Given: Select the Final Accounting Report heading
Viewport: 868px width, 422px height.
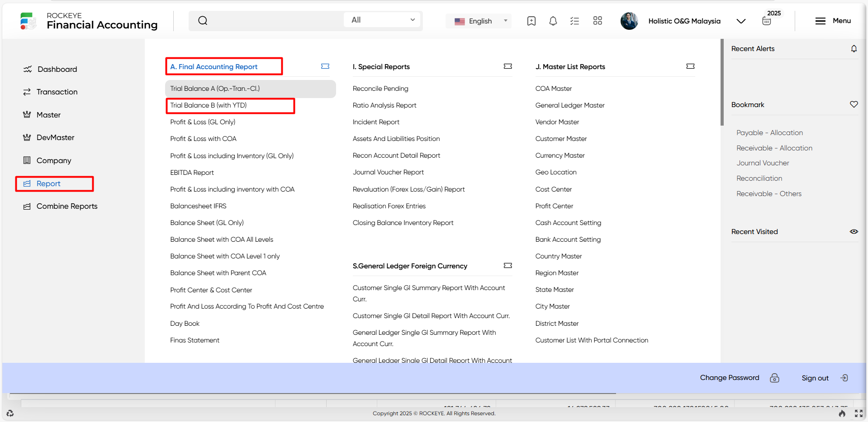Looking at the screenshot, I should [x=213, y=67].
